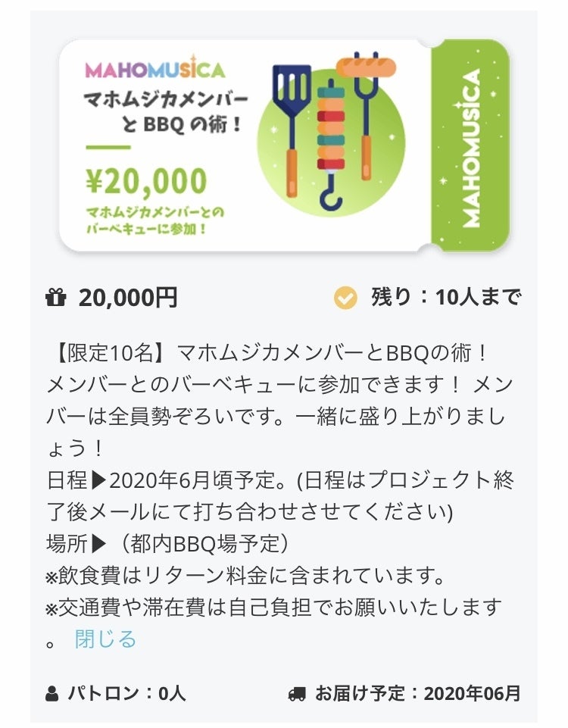This screenshot has width=568, height=728.
Task: Click the 残り：10人まで remaining slots label
Action: [445, 298]
